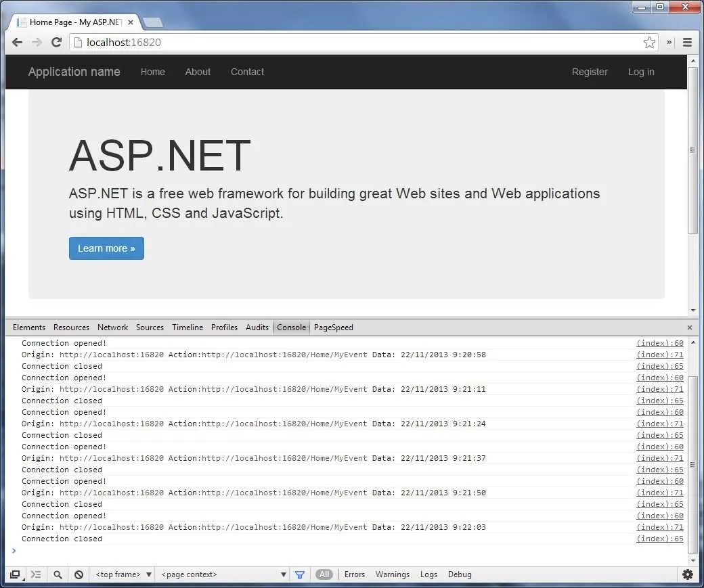This screenshot has height=588, width=704.
Task: Open the Chrome hamburger menu
Action: point(687,42)
